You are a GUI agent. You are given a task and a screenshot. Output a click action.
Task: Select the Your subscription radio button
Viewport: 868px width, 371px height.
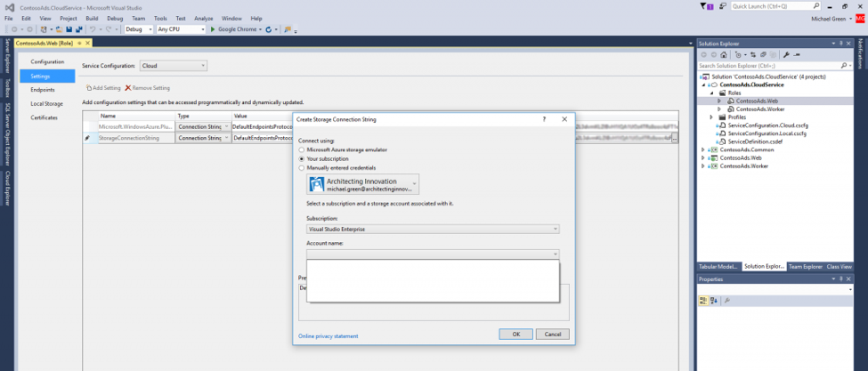pyautogui.click(x=301, y=158)
